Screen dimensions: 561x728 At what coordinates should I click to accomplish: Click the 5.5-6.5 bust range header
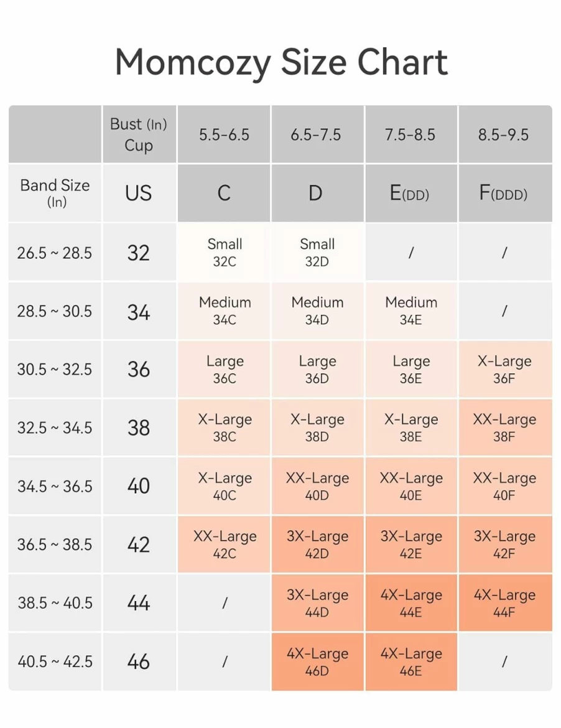point(224,134)
